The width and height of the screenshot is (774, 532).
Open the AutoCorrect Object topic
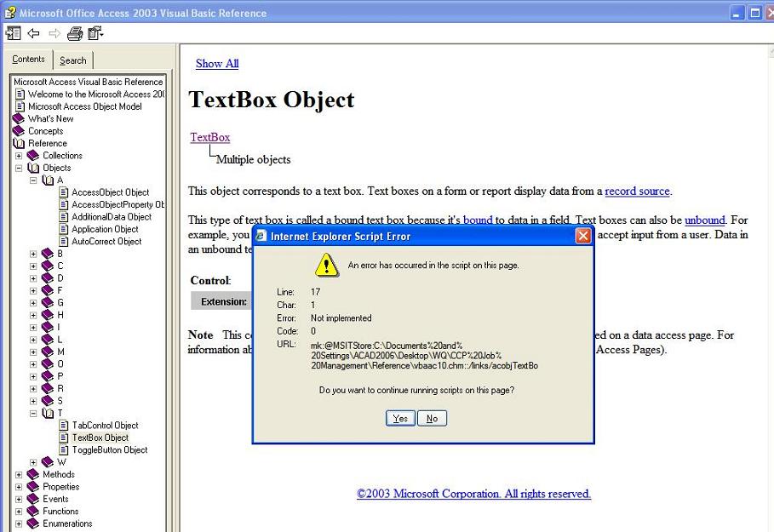click(106, 242)
